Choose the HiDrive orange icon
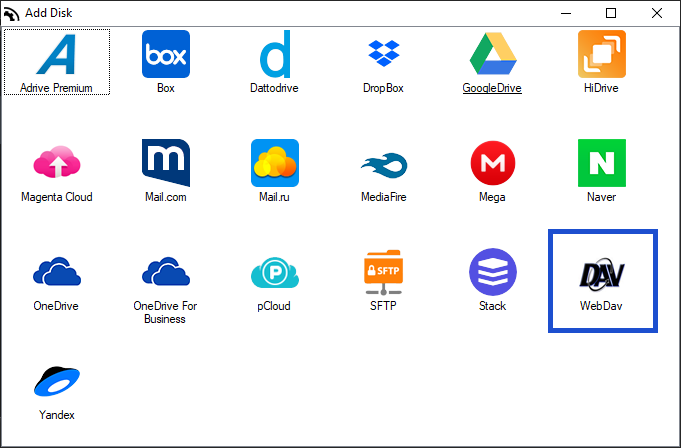The width and height of the screenshot is (681, 448). [x=602, y=54]
